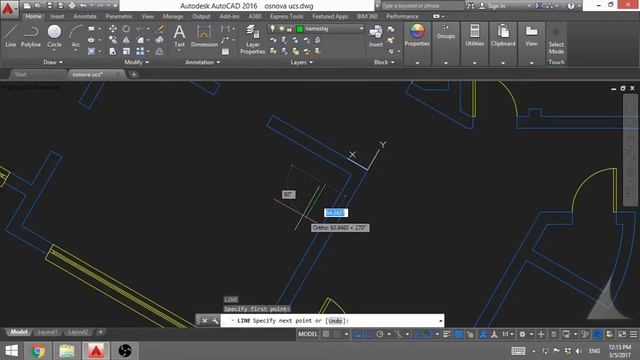Select the Arc tool

(76, 36)
